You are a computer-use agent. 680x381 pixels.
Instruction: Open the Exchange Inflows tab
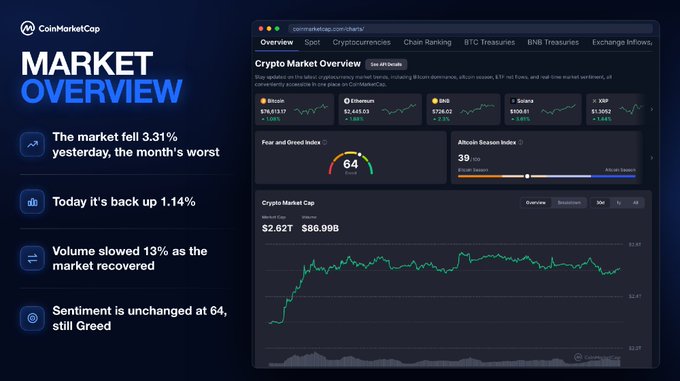[622, 42]
